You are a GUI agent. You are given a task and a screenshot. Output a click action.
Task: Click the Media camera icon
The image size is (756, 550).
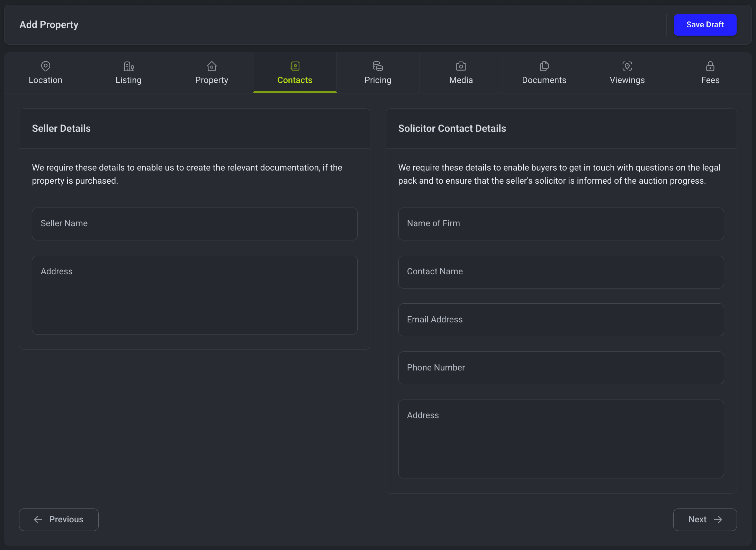coord(461,66)
